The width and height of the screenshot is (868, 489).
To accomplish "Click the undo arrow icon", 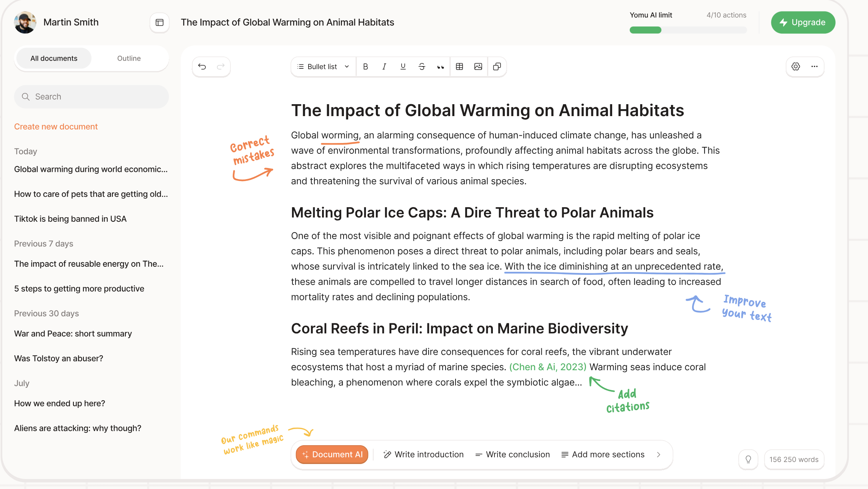I will pos(202,67).
